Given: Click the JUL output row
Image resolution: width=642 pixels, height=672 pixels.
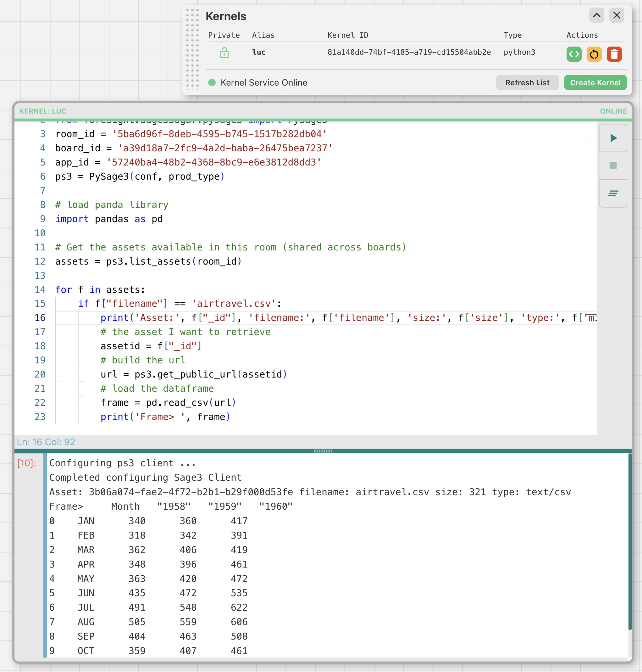Looking at the screenshot, I should point(148,607).
